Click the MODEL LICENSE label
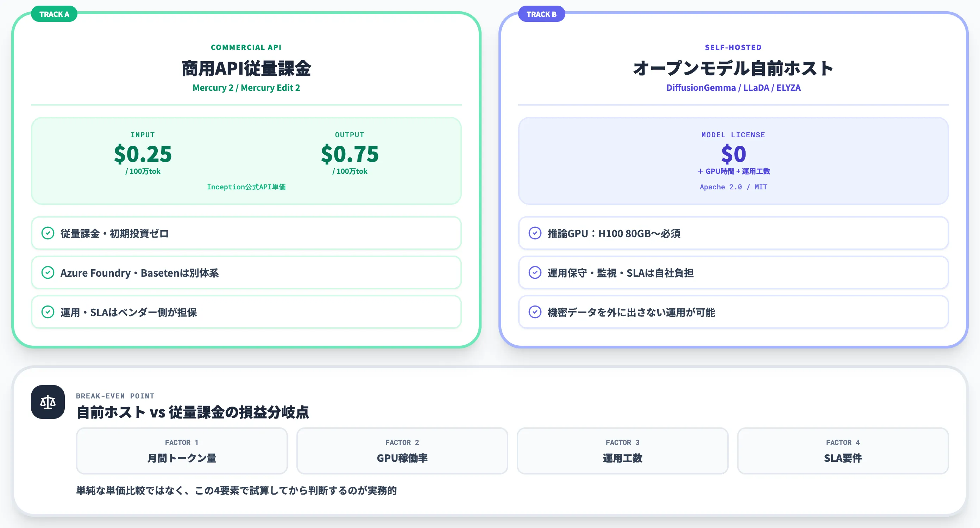The height and width of the screenshot is (528, 980). [734, 135]
